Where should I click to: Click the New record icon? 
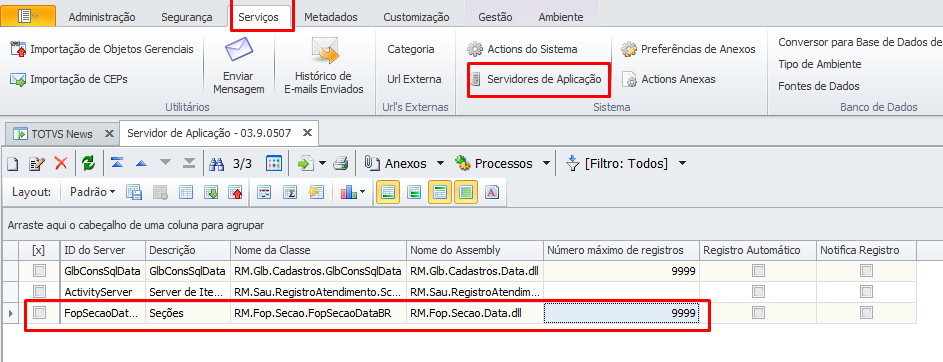tap(13, 163)
